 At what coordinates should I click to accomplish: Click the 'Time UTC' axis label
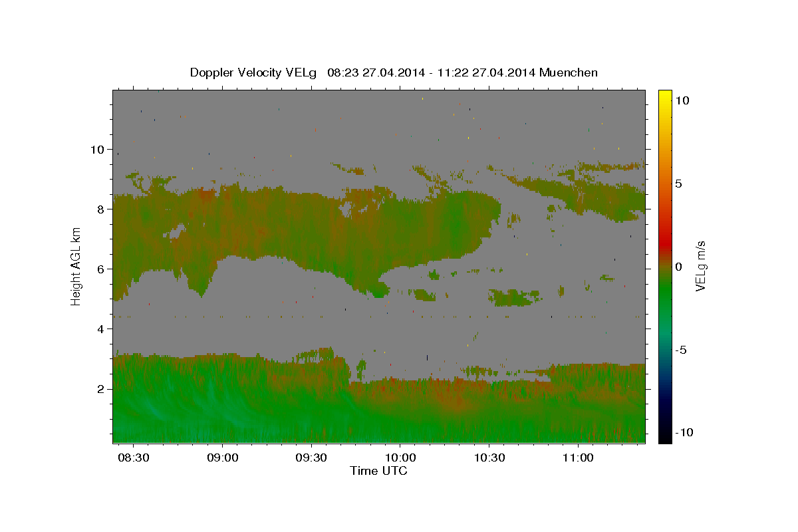click(x=379, y=471)
